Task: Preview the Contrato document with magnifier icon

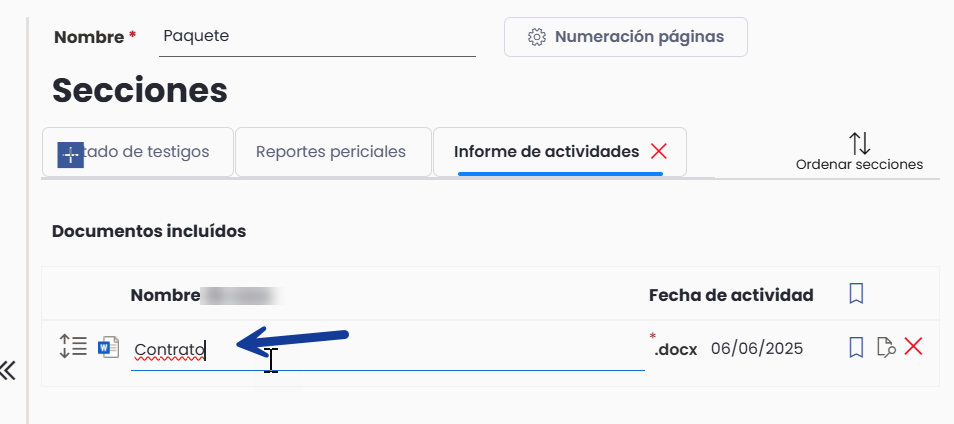Action: 886,347
